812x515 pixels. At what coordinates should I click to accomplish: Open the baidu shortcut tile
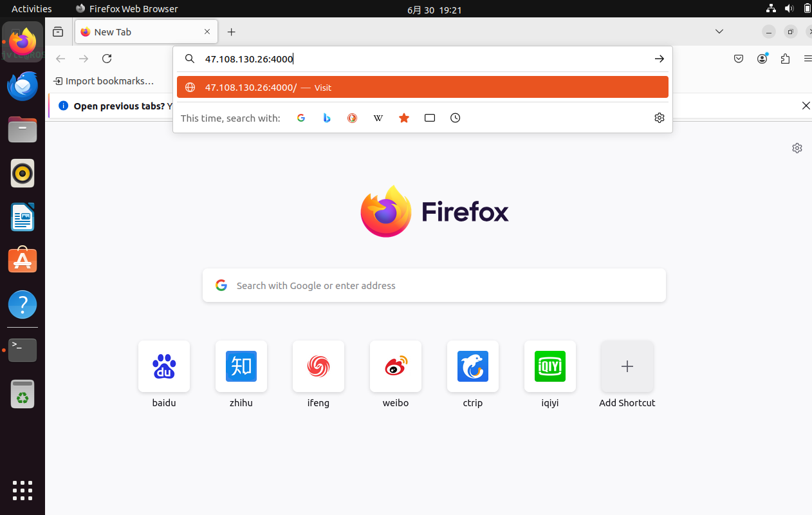tap(164, 367)
